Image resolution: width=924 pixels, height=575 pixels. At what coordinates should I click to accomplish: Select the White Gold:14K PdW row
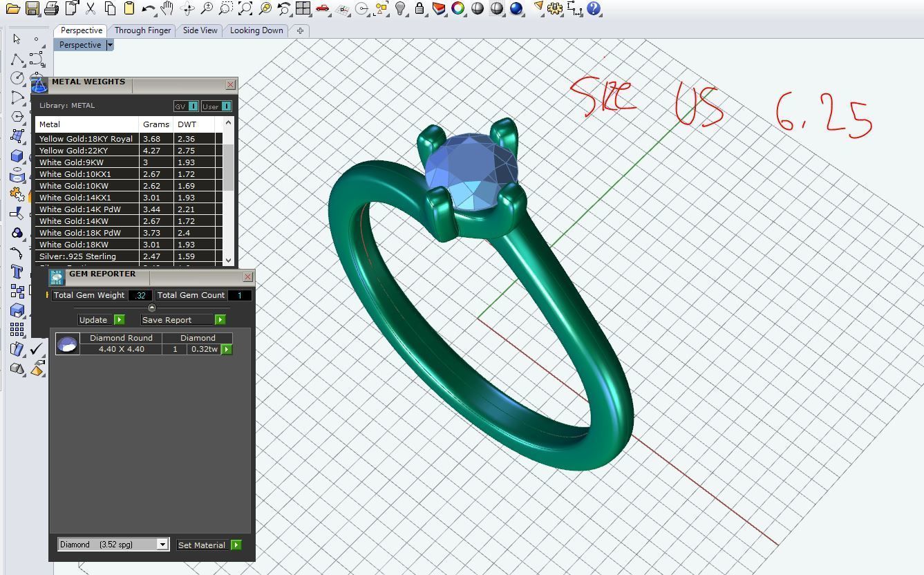(x=129, y=209)
